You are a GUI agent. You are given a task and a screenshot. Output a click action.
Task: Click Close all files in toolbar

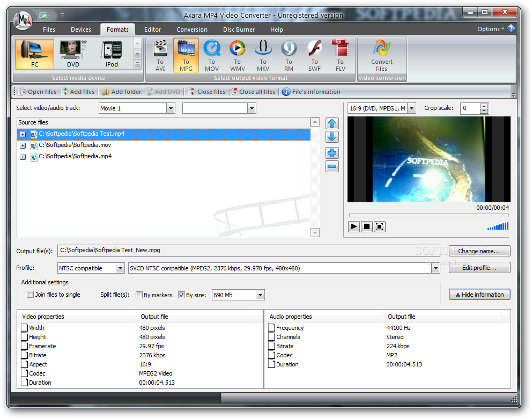[253, 92]
